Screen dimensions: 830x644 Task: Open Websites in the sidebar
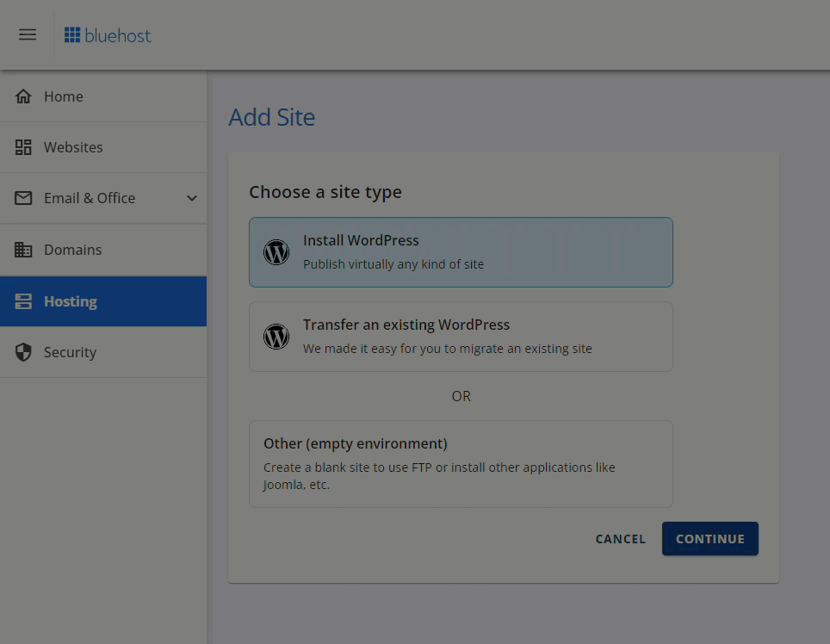(103, 147)
